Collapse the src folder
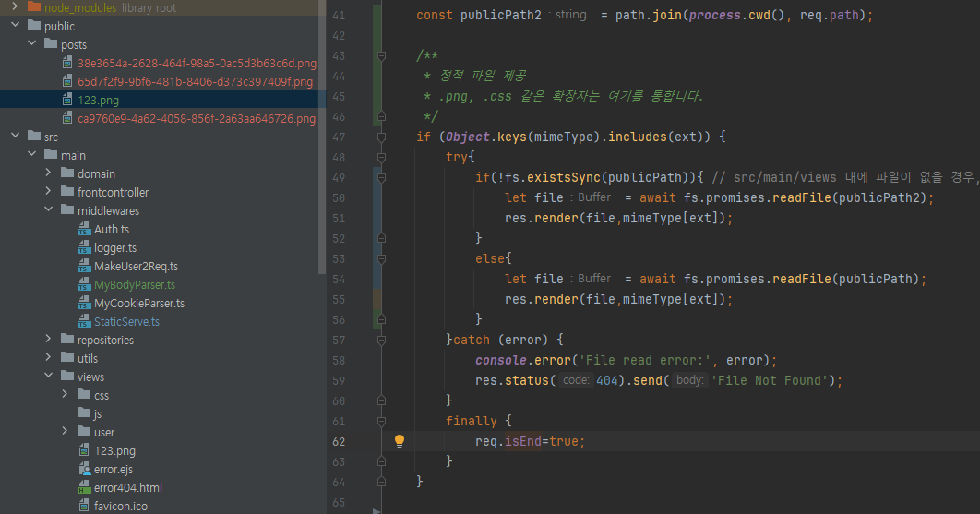Screen dimensions: 980x514 click(x=15, y=136)
